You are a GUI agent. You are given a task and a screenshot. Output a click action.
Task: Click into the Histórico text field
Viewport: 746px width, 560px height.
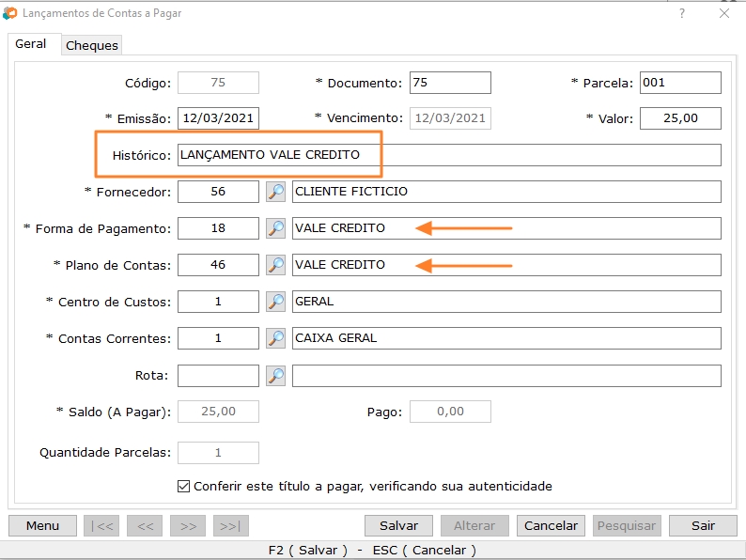coord(449,155)
